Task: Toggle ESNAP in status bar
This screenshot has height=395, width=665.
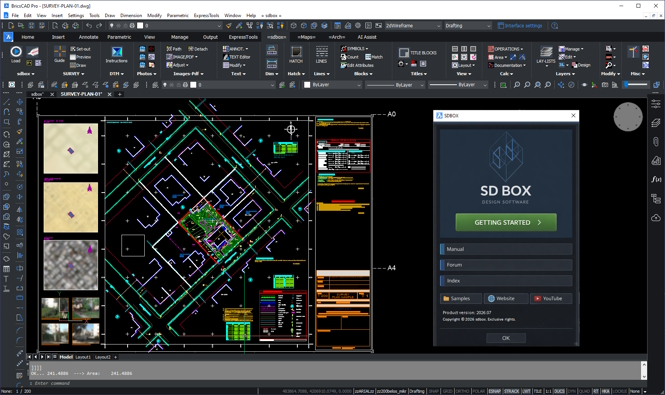Action: (x=494, y=391)
